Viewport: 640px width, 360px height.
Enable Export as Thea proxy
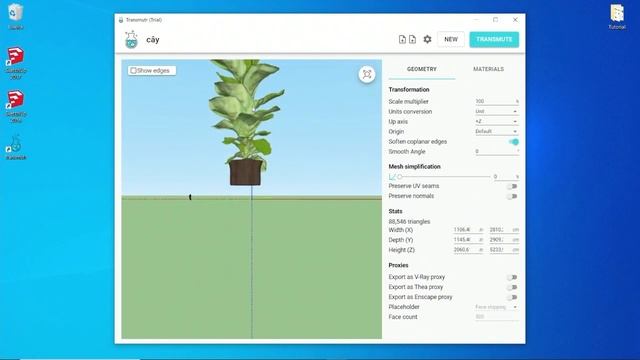[512, 287]
